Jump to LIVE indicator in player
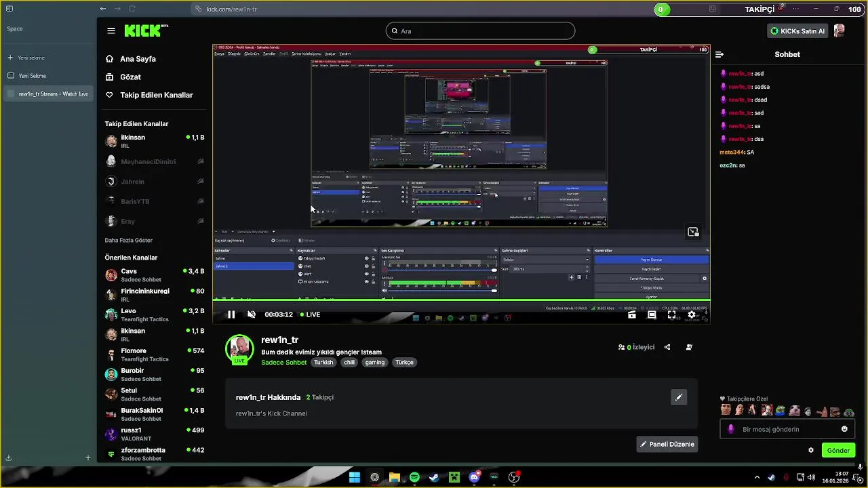The width and height of the screenshot is (868, 488). (x=310, y=314)
